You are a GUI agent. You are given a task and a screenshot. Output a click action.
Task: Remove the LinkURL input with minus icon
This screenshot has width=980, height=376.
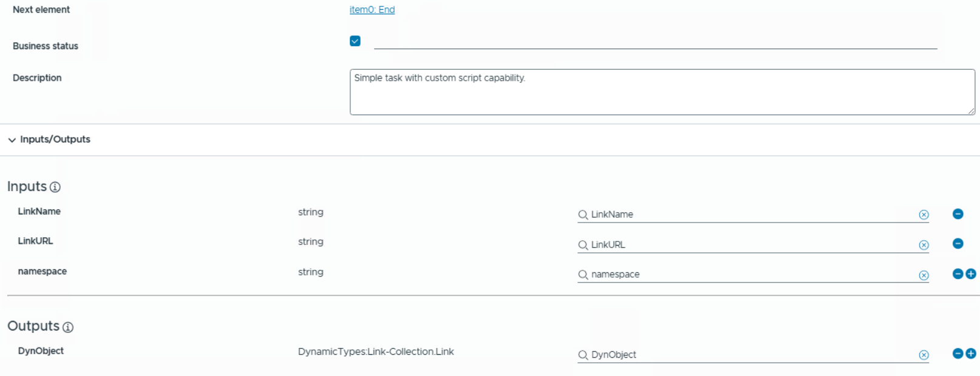pyautogui.click(x=958, y=244)
